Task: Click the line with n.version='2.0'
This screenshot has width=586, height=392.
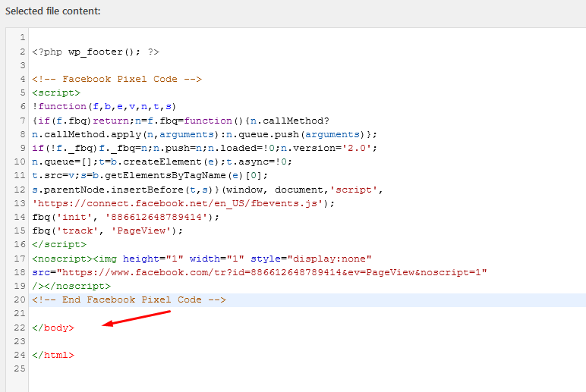Action: (204, 148)
